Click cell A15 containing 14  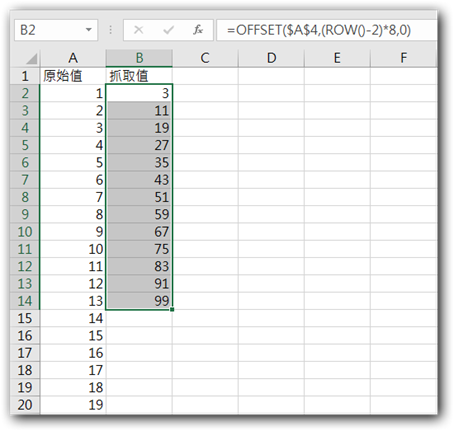(73, 318)
